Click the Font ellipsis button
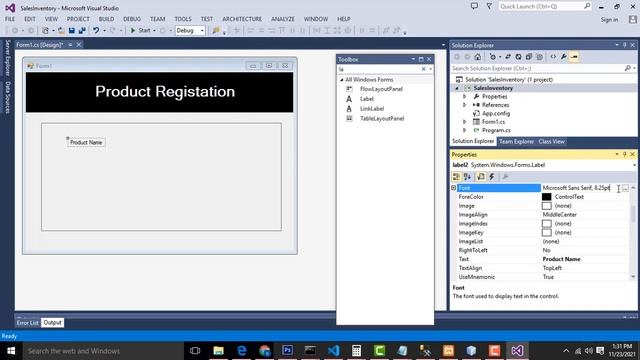Viewport: 640px width, 360px height. (625, 188)
